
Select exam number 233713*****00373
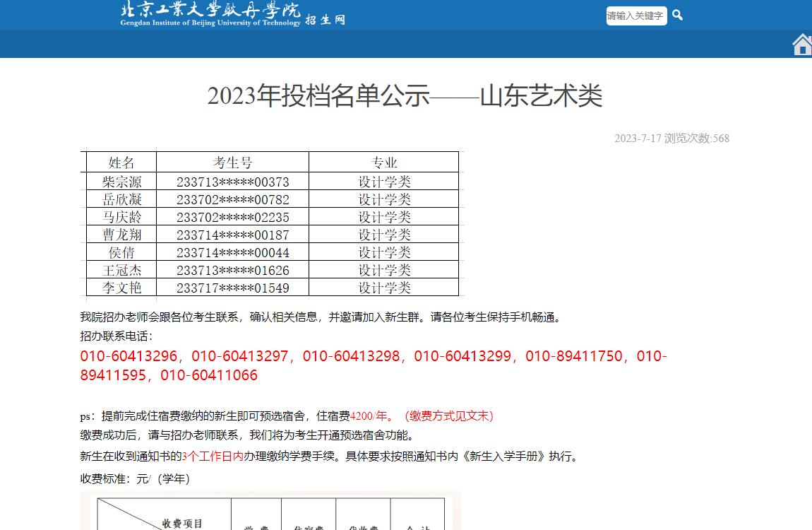coord(232,182)
